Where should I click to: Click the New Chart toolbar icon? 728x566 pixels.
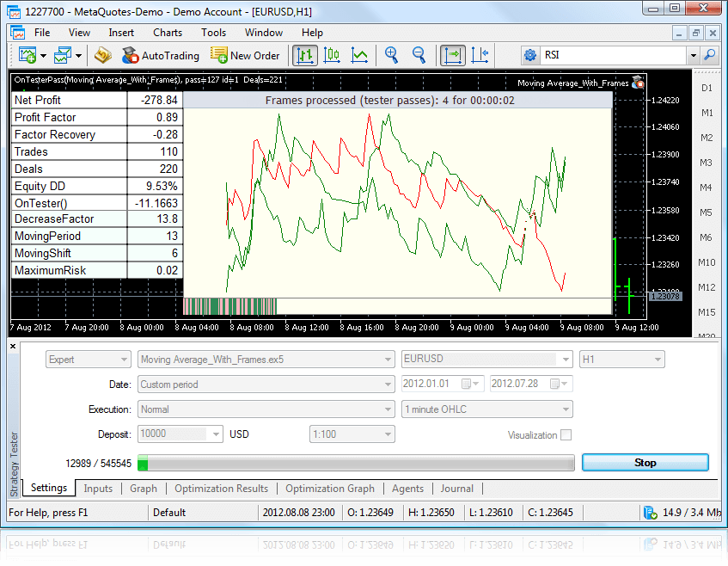[x=28, y=55]
